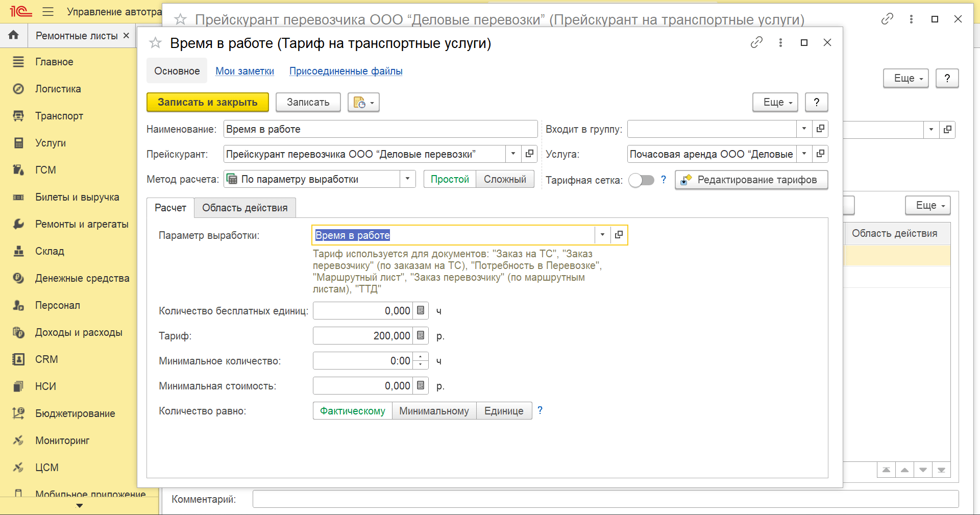Open the main hamburger menu icon

tap(48, 12)
